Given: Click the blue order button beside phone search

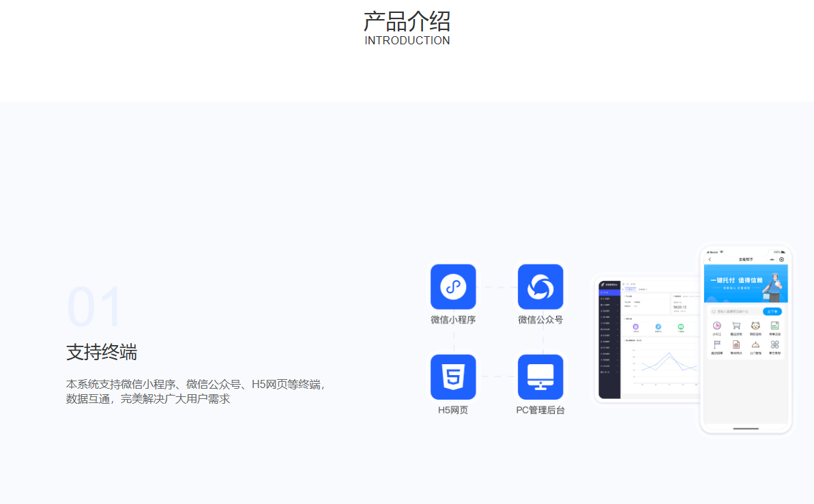Looking at the screenshot, I should 772,312.
